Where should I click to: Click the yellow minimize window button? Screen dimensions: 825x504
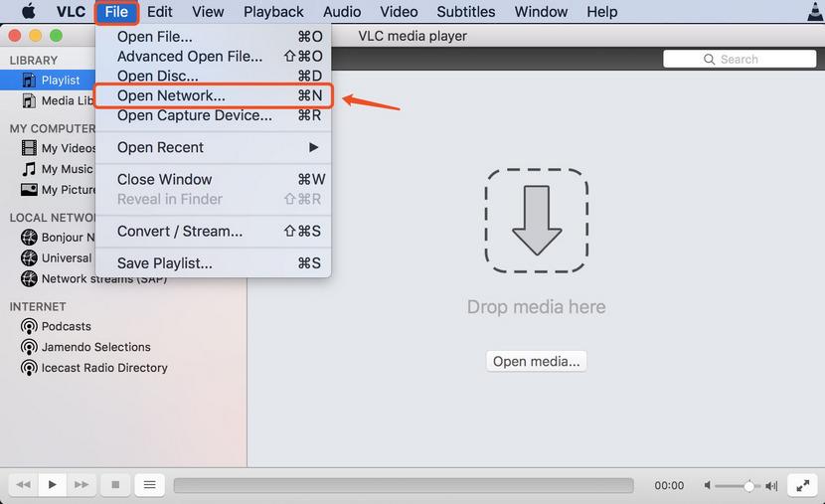coord(35,36)
